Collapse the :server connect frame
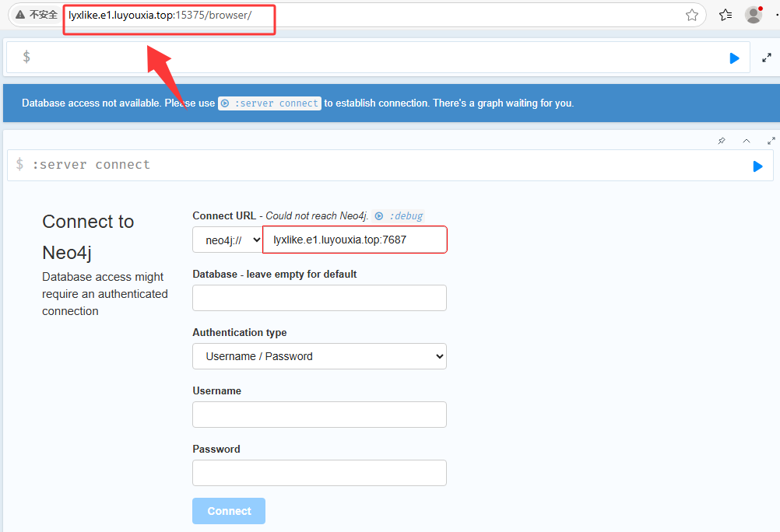Image resolution: width=780 pixels, height=532 pixels. point(747,142)
